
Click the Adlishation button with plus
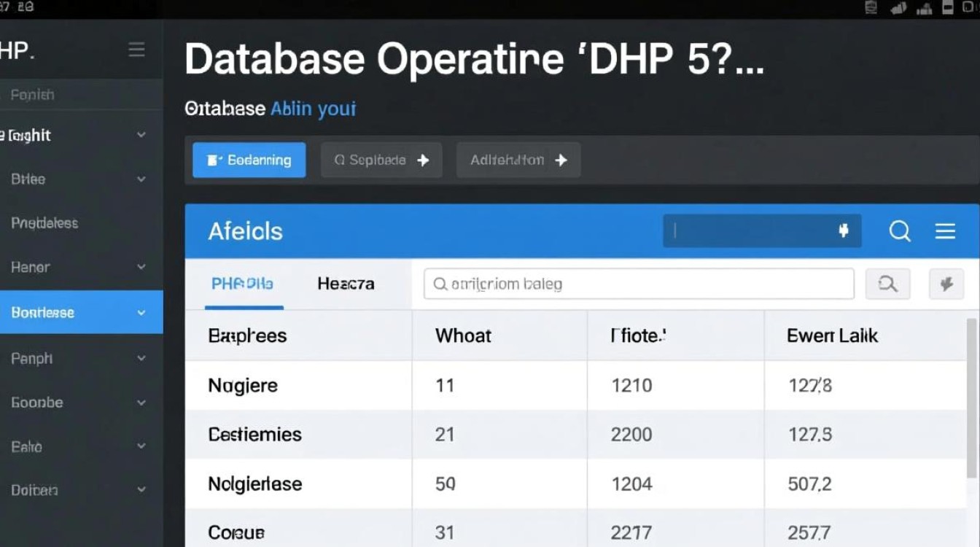click(518, 160)
